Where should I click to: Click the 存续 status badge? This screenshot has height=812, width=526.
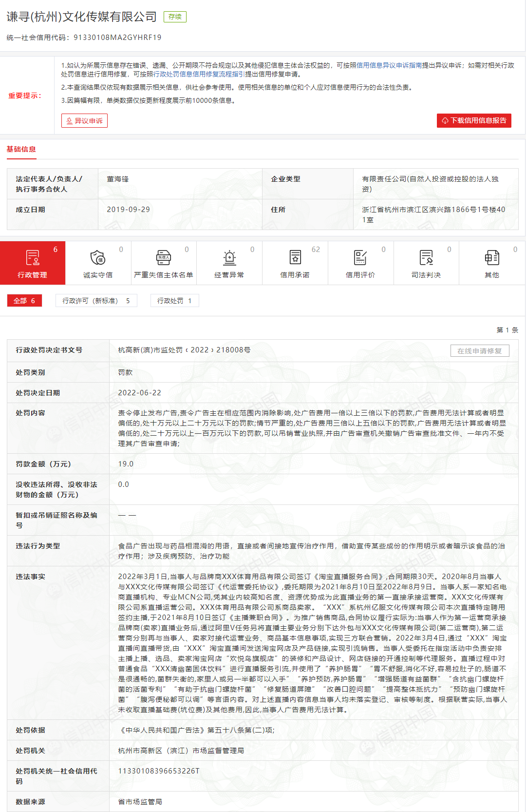coord(175,17)
